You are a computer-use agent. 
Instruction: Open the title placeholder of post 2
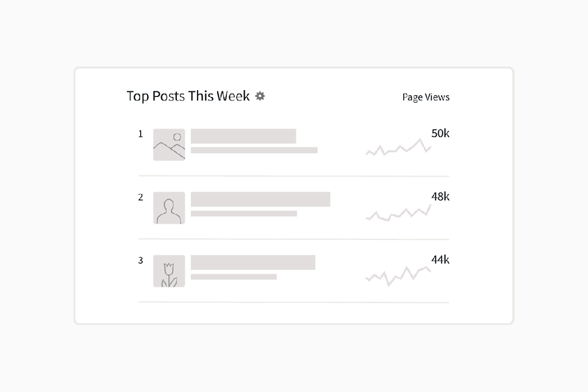(260, 199)
